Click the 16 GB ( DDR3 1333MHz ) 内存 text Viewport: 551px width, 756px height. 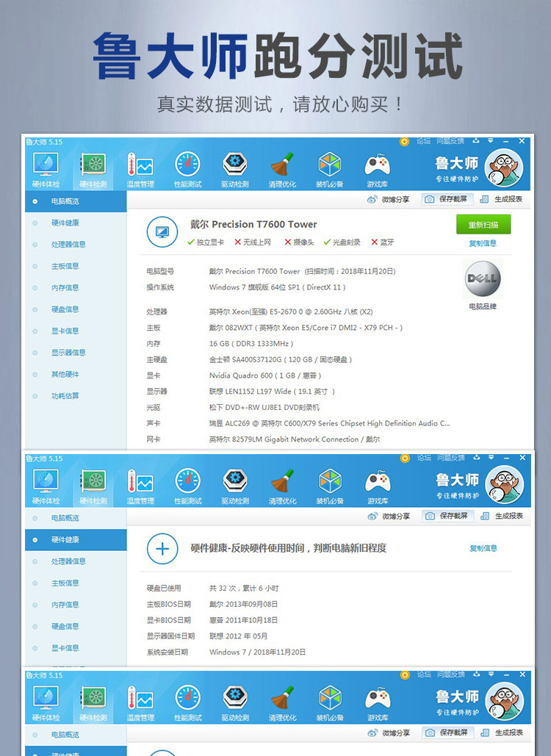251,344
